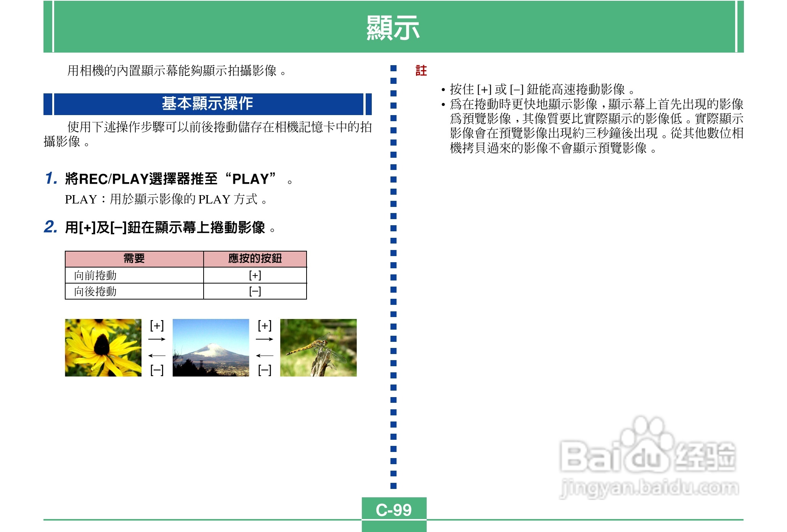Viewport: 787px width, 532px height.
Task: Click the right arrow after the flower image
Action: point(157,339)
